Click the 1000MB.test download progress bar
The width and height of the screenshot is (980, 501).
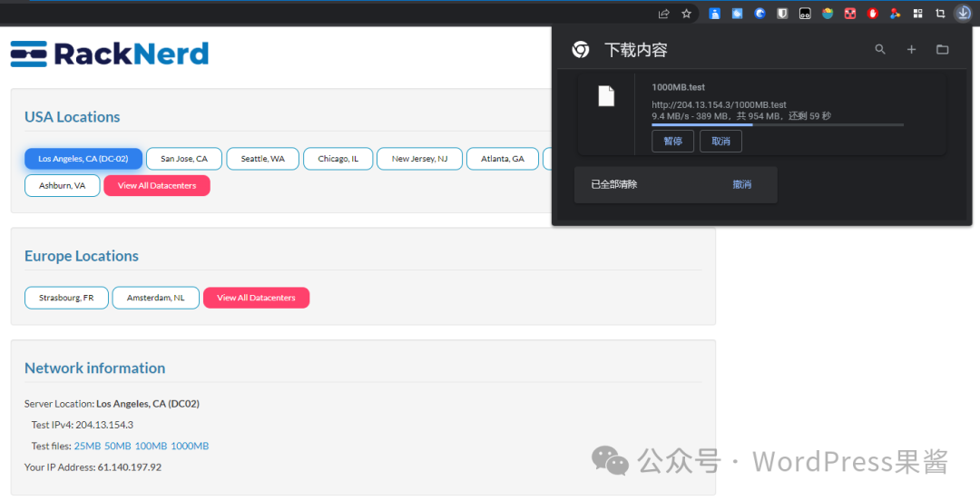click(x=778, y=125)
